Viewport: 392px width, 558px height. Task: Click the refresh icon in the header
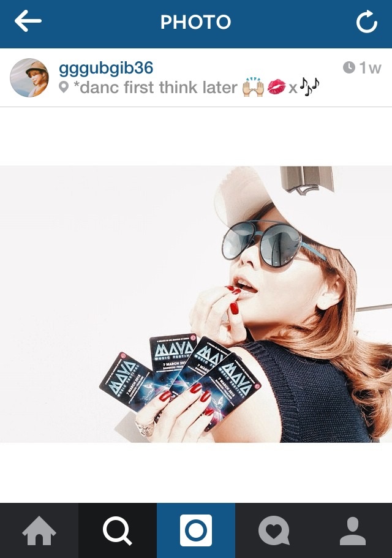(x=367, y=21)
